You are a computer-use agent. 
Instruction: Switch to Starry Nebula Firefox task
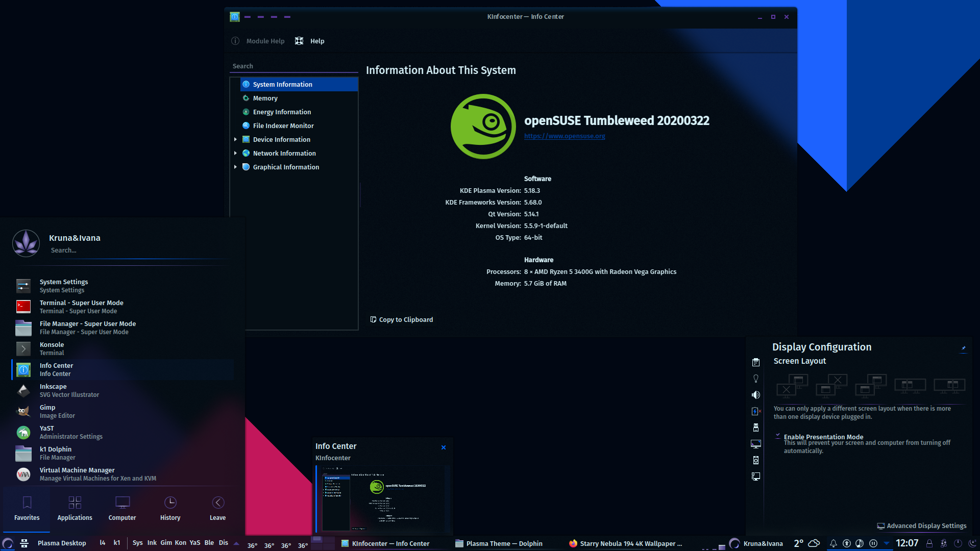[x=625, y=543]
